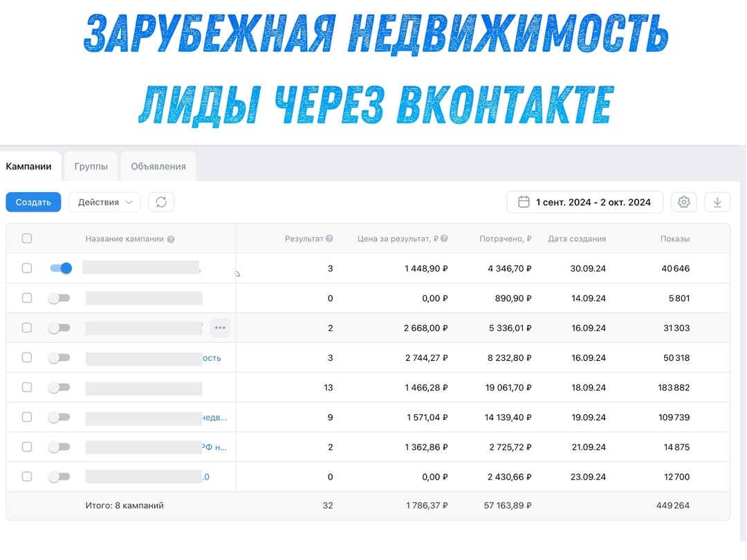747x560 pixels.
Task: Select checkbox of campaign with 5 336,01 ₽
Action: tap(27, 328)
